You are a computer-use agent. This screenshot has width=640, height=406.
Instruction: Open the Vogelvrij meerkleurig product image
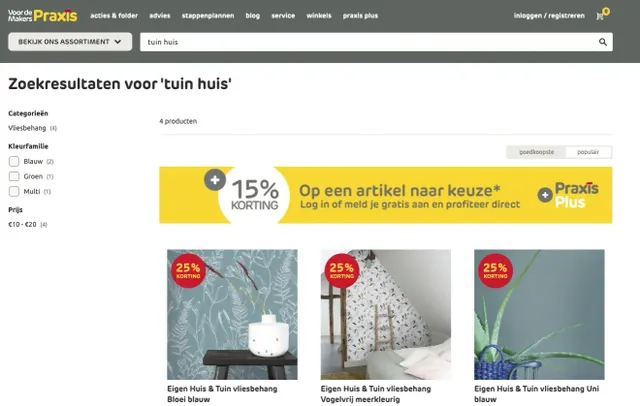pyautogui.click(x=386, y=315)
